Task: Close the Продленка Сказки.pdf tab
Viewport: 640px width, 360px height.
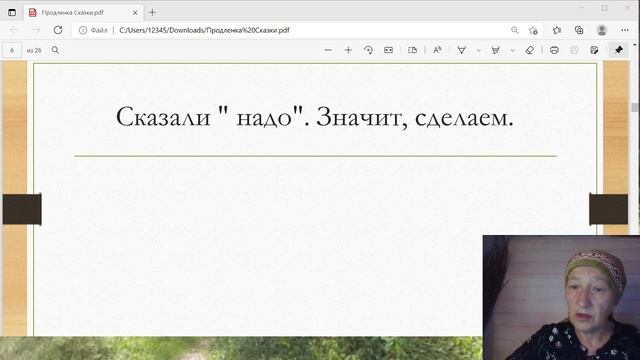Action: [135, 13]
